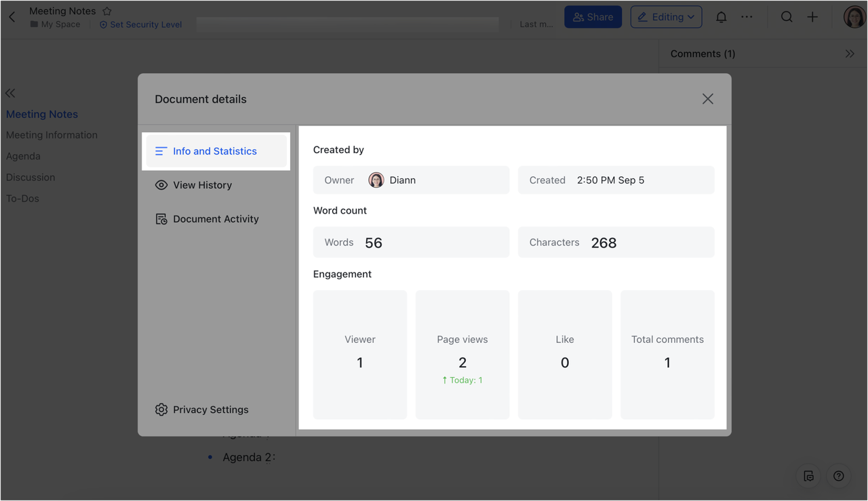Select the Info and Statistics tab
The image size is (868, 501).
pos(214,151)
